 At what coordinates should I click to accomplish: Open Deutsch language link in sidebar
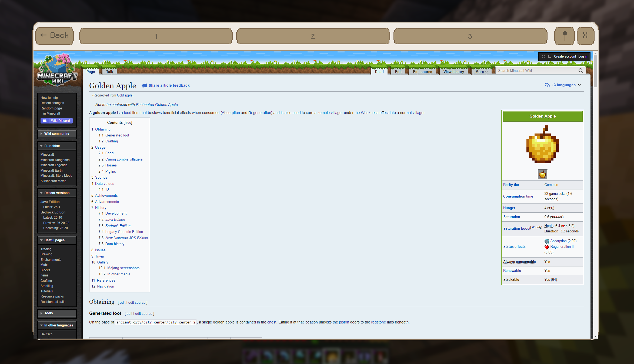(46, 334)
